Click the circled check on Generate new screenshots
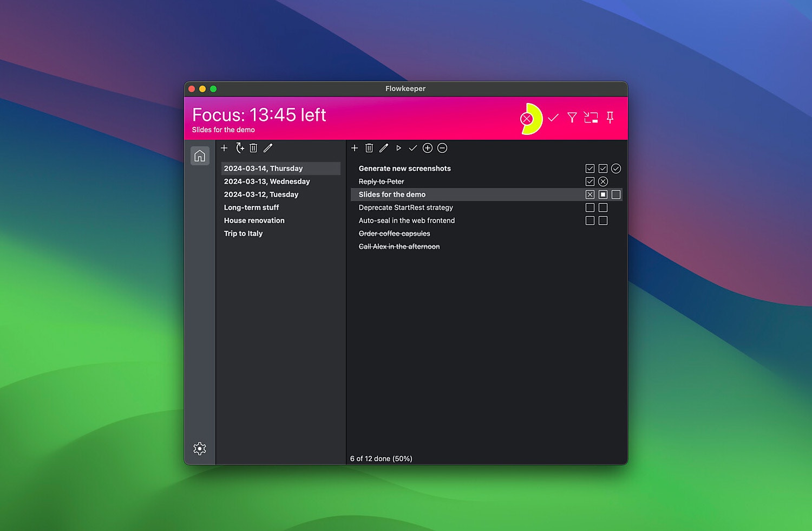 (x=616, y=169)
